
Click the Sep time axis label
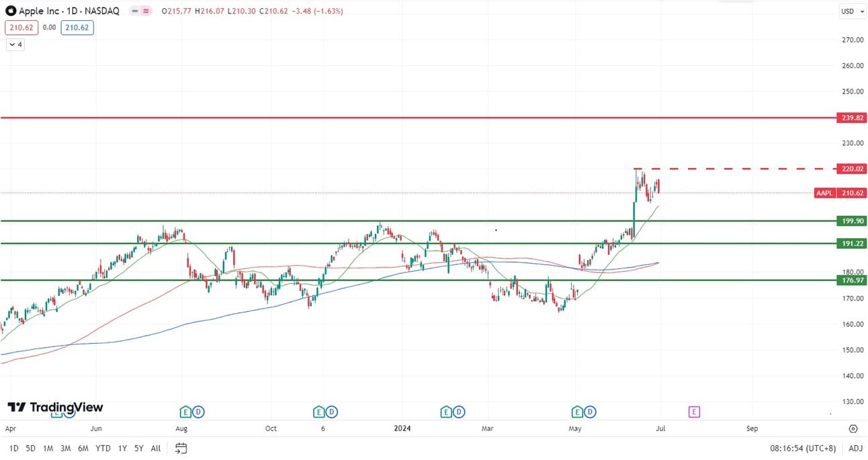point(752,428)
